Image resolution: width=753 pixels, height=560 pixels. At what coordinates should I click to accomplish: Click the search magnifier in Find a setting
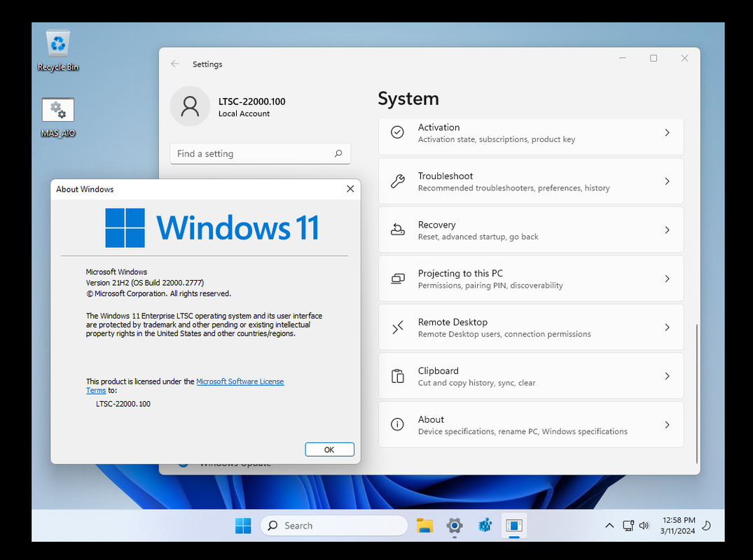[338, 153]
